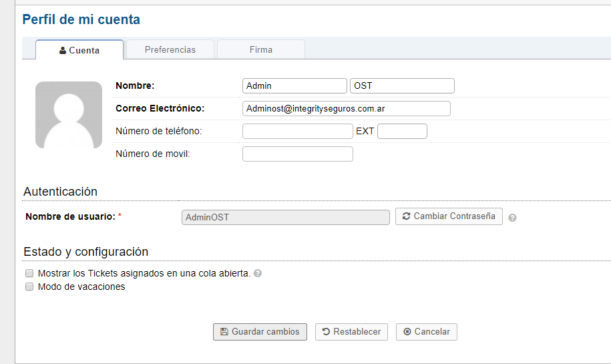Click the Nombre de usuario AdminOST field

(285, 217)
